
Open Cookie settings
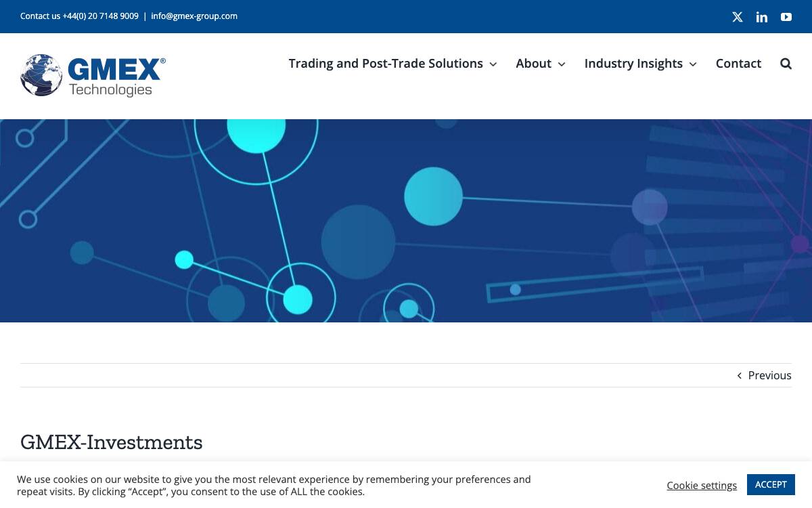click(x=702, y=485)
